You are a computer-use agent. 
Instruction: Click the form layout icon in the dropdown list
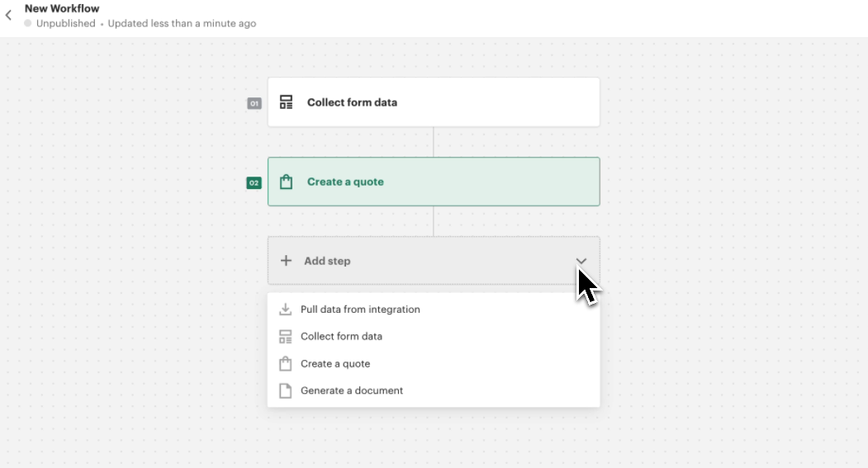click(x=285, y=336)
